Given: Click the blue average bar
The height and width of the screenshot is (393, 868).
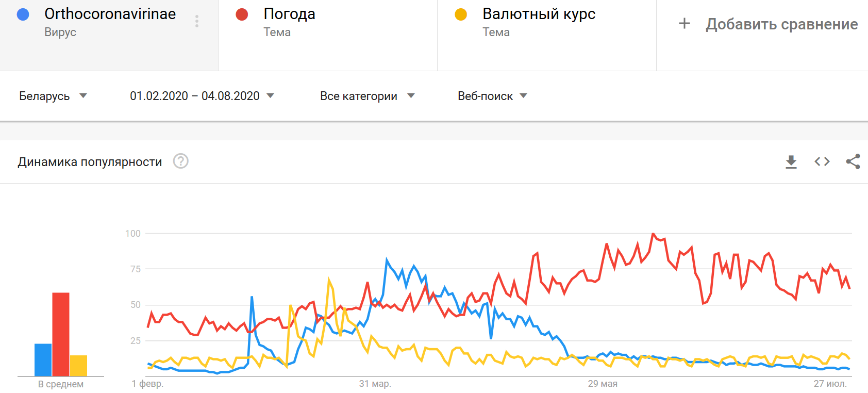Looking at the screenshot, I should [x=43, y=359].
